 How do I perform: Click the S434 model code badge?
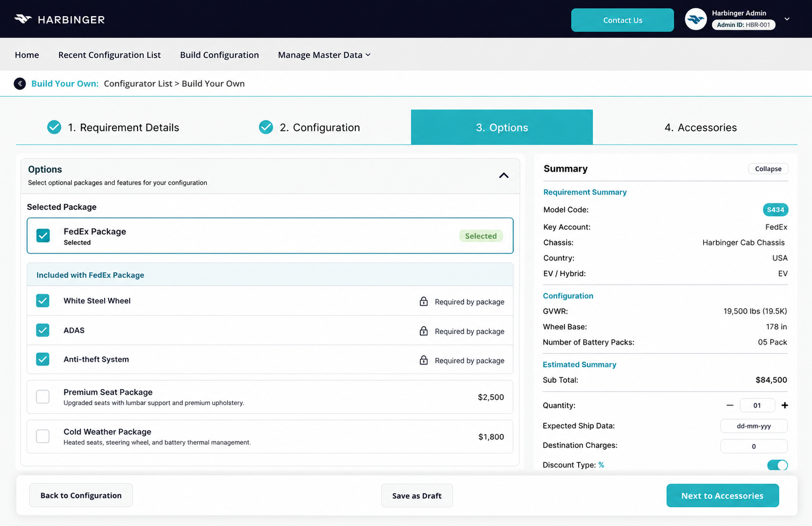[x=776, y=210]
